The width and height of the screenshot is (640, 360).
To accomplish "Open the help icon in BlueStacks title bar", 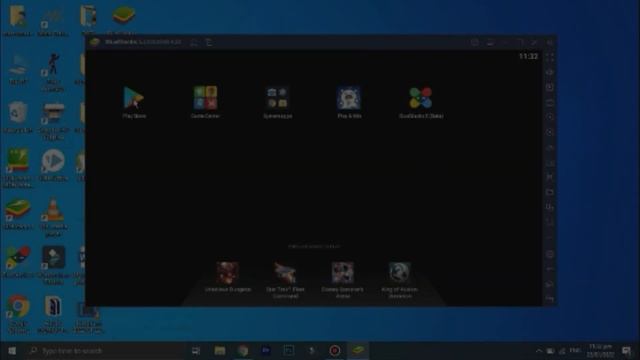I will [x=475, y=42].
